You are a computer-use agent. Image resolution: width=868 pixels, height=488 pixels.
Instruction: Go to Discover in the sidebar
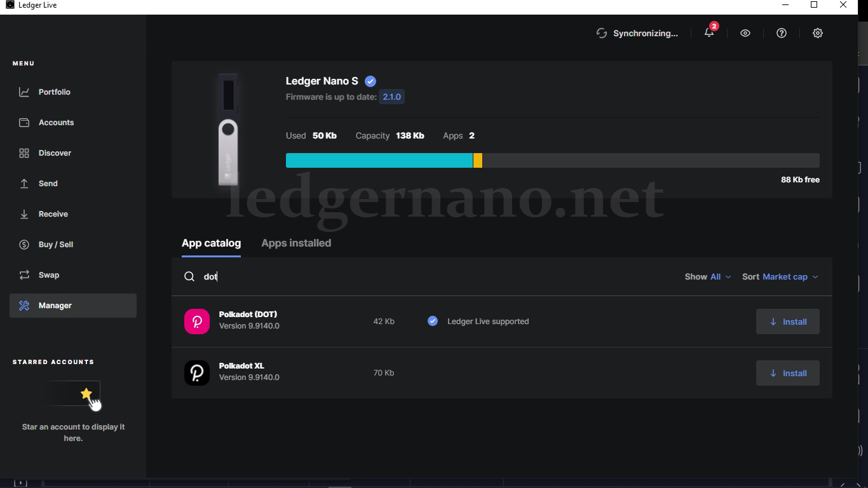pos(73,153)
